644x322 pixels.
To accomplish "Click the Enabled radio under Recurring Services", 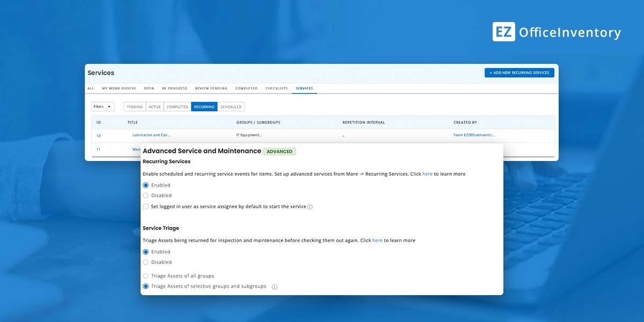I will [145, 185].
